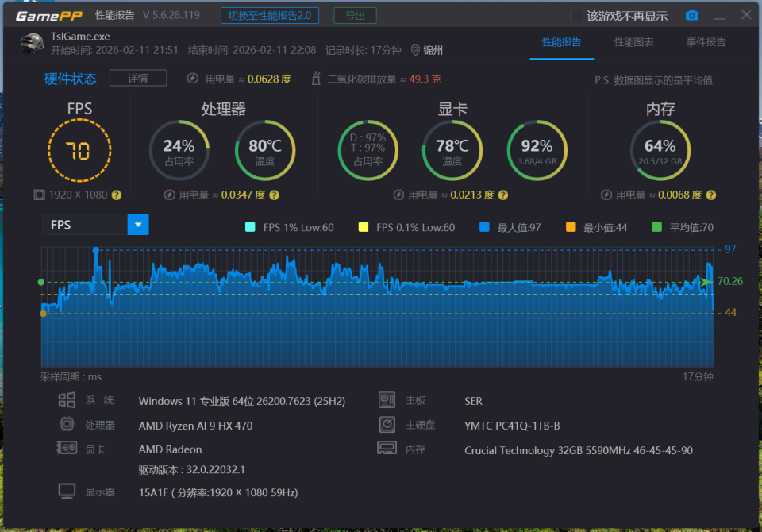This screenshot has height=532, width=762.
Task: Click the 97 maximum value label
Action: click(x=730, y=249)
